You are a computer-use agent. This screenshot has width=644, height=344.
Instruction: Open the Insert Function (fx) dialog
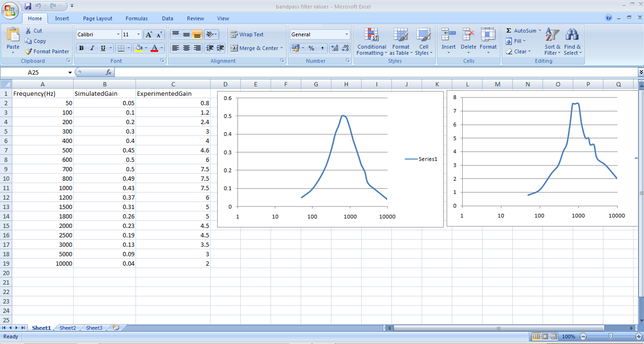tap(109, 72)
